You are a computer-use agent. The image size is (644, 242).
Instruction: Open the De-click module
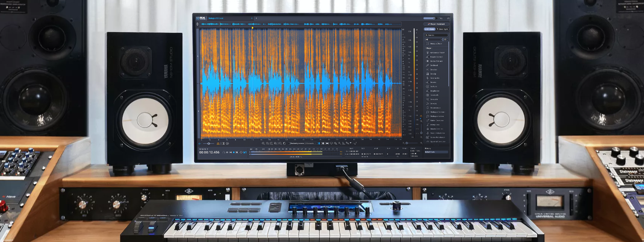click(x=434, y=70)
